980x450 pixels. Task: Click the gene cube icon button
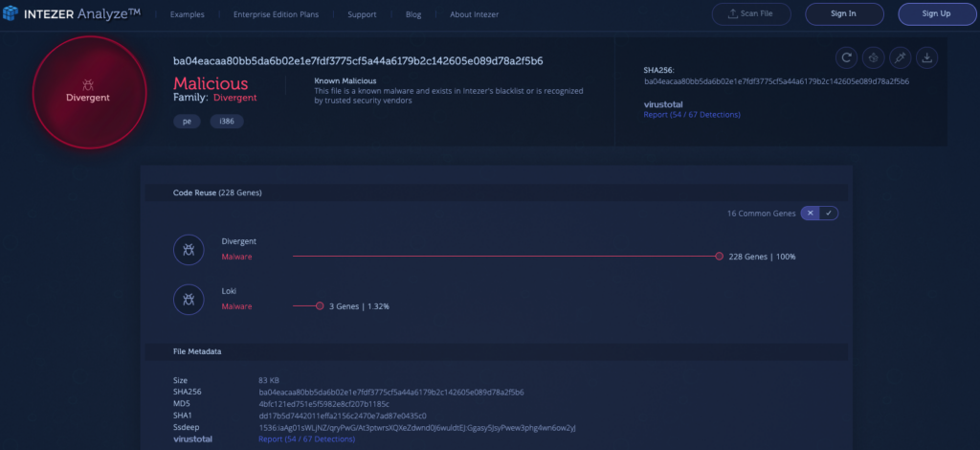pos(873,58)
